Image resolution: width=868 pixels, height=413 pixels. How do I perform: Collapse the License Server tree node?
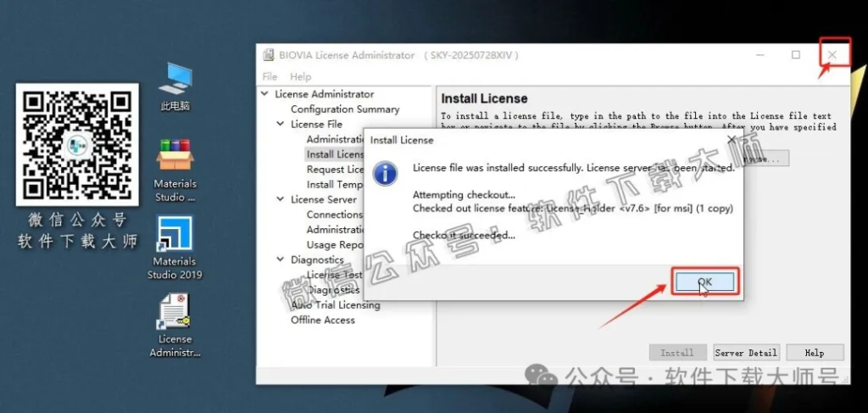coord(281,199)
